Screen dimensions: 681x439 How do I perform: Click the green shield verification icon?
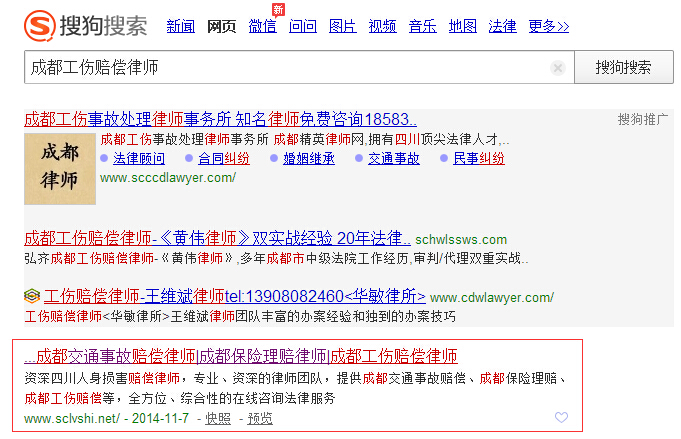tap(32, 297)
